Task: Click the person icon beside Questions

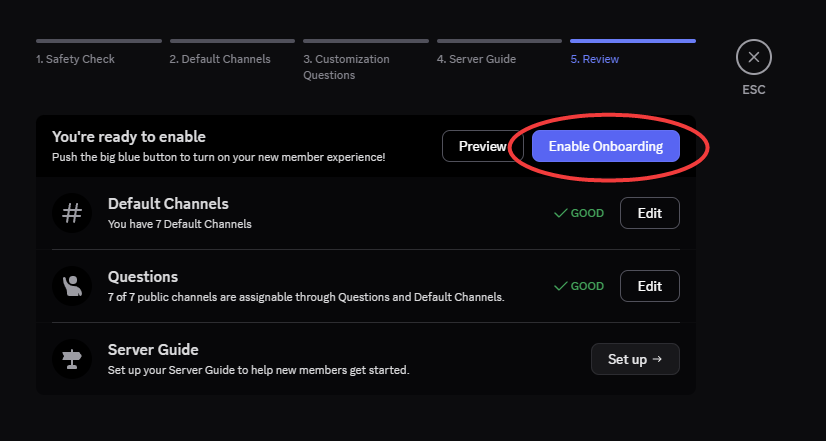Action: pyautogui.click(x=72, y=286)
